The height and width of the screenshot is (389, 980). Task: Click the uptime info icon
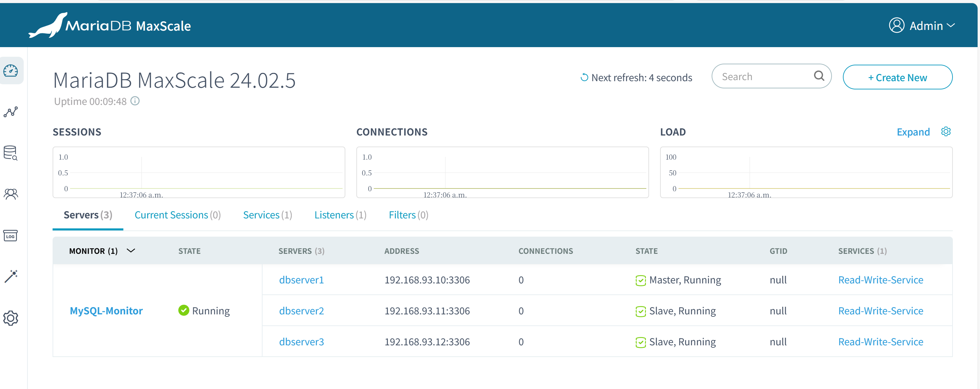[135, 101]
